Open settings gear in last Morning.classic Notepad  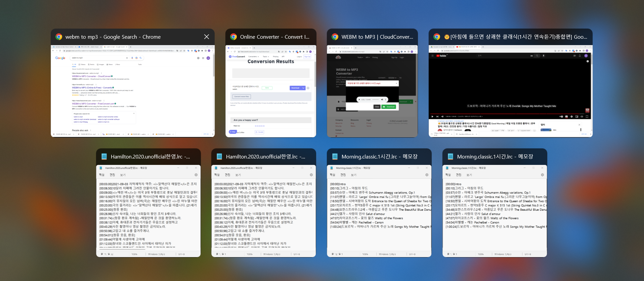tap(542, 175)
